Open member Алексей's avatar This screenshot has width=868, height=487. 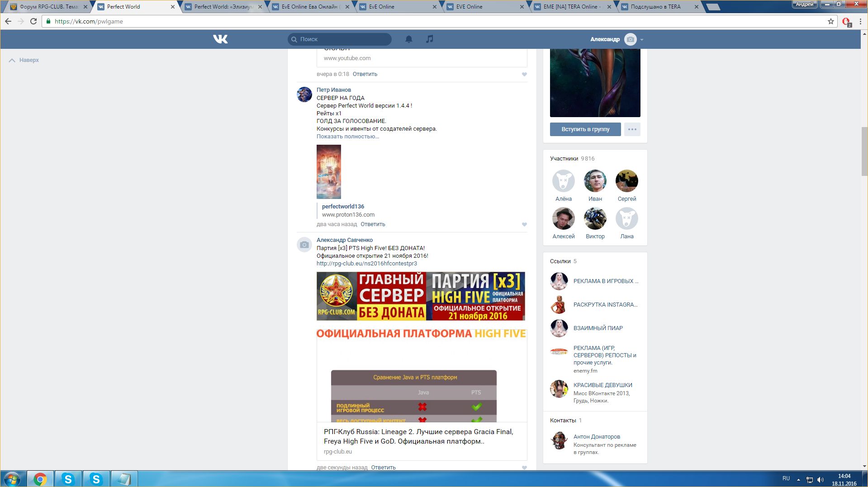click(564, 218)
